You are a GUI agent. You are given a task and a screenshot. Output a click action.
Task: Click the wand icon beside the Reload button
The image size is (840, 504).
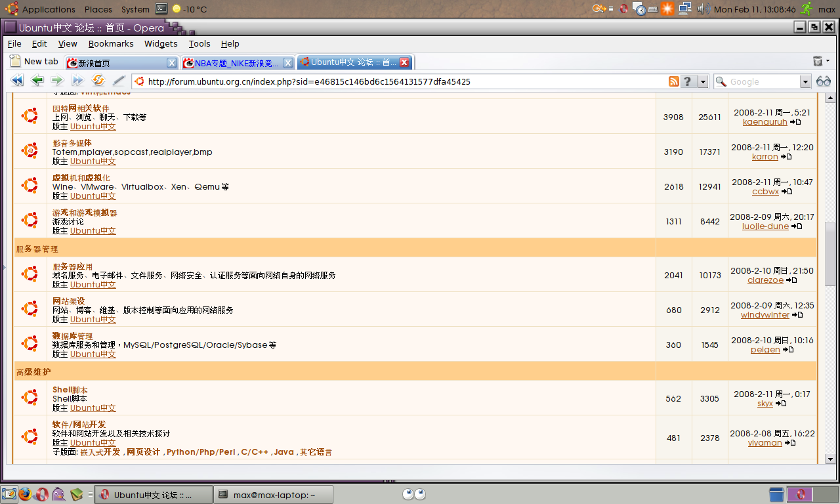[x=118, y=81]
